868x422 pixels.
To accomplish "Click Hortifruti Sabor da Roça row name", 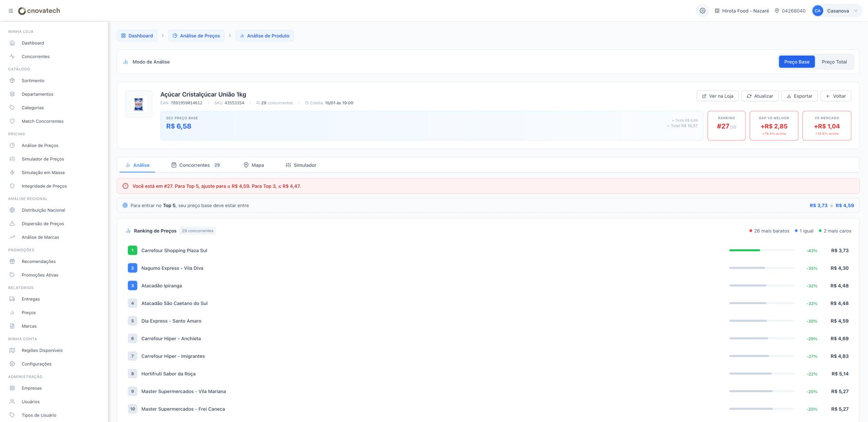I will tap(168, 374).
